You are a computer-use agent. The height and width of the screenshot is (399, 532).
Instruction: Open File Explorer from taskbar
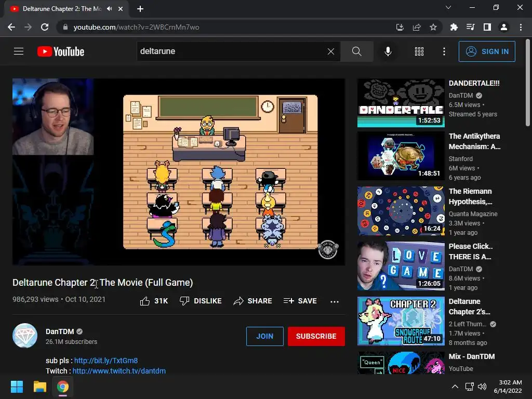39,387
